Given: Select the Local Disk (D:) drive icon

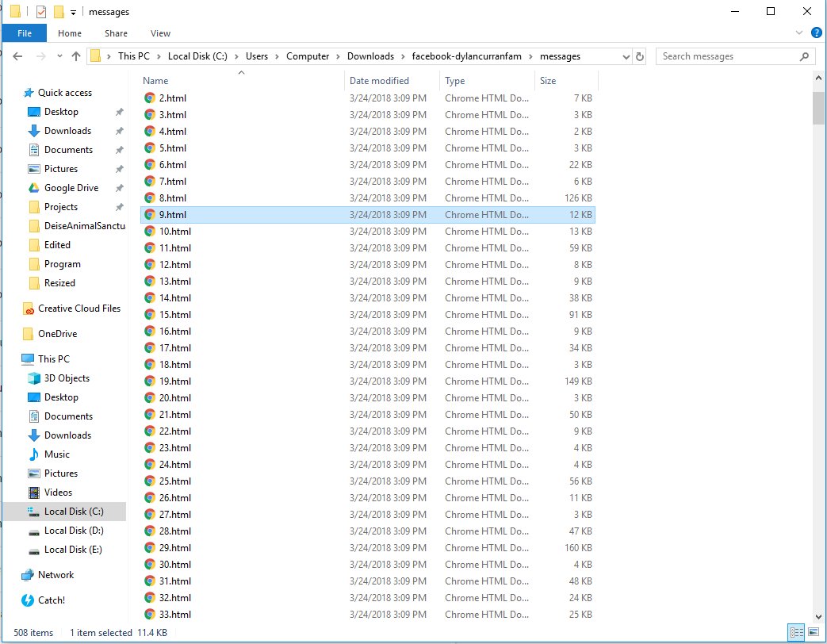Looking at the screenshot, I should click(34, 531).
